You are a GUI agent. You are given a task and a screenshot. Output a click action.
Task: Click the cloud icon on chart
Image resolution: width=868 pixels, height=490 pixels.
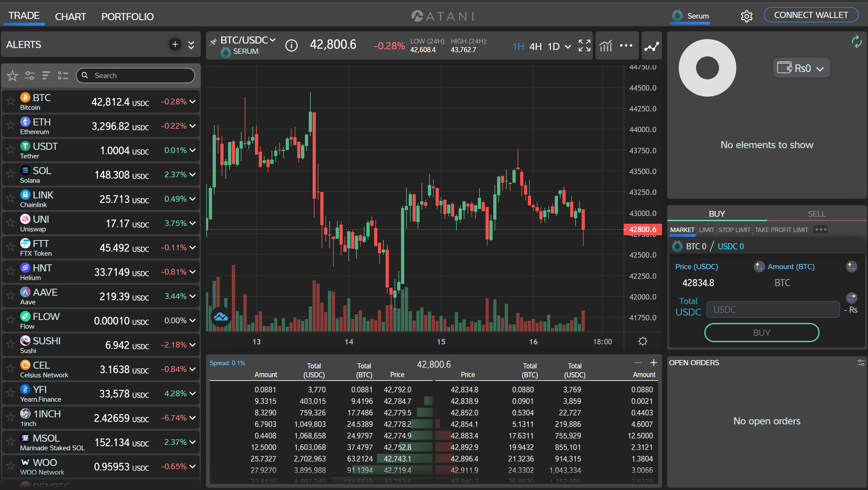coord(221,317)
